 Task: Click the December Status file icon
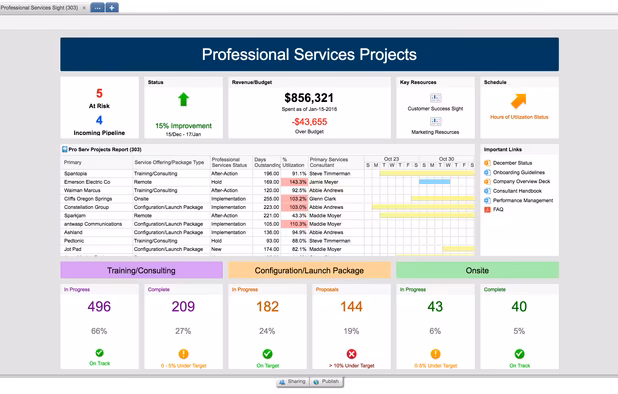pos(487,163)
